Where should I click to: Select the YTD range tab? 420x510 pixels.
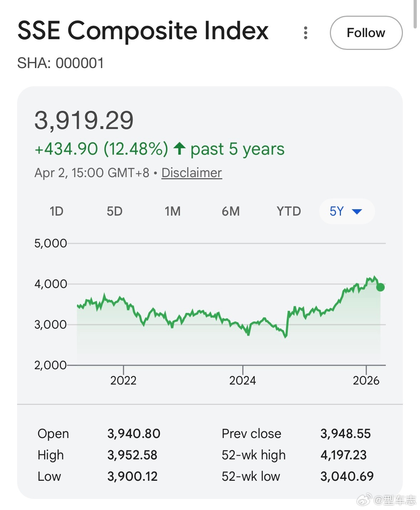click(x=289, y=211)
